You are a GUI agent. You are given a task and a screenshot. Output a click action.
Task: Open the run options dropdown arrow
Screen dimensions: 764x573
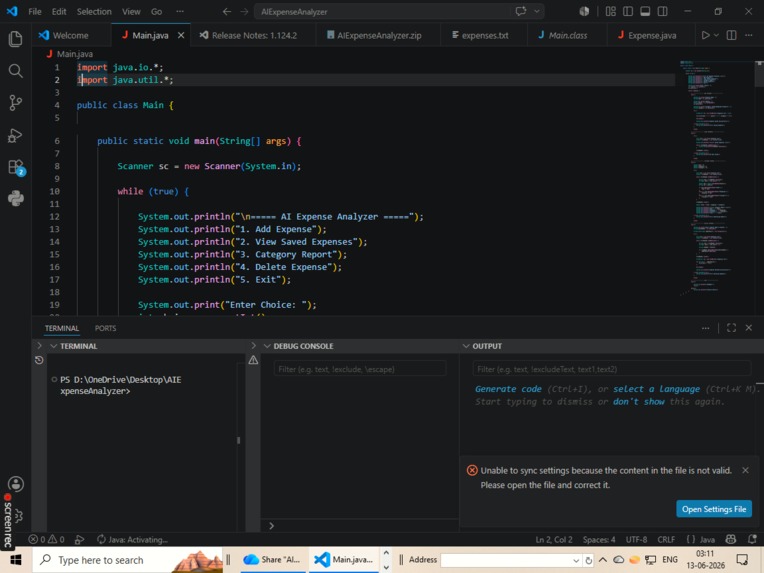click(x=716, y=35)
